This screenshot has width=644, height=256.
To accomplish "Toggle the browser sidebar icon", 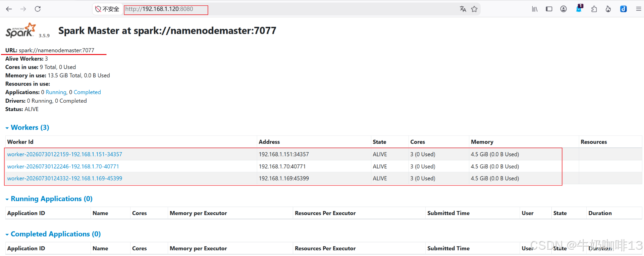I will tap(549, 9).
